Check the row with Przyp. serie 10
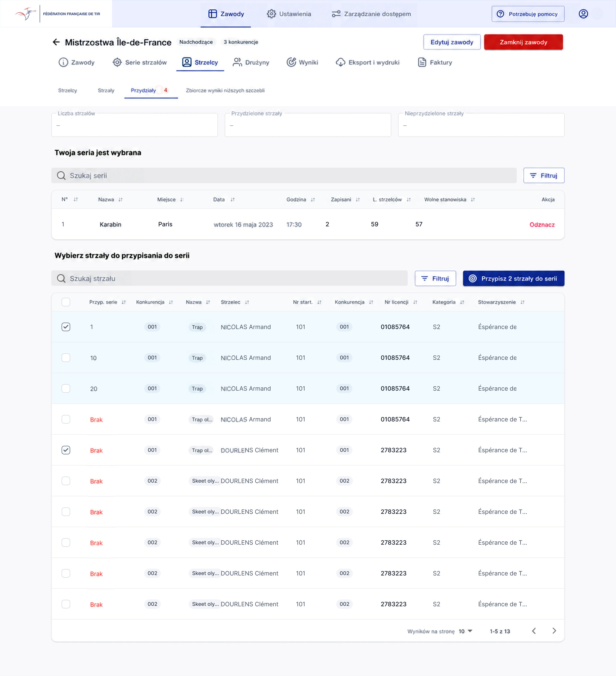The height and width of the screenshot is (676, 616). 66,358
